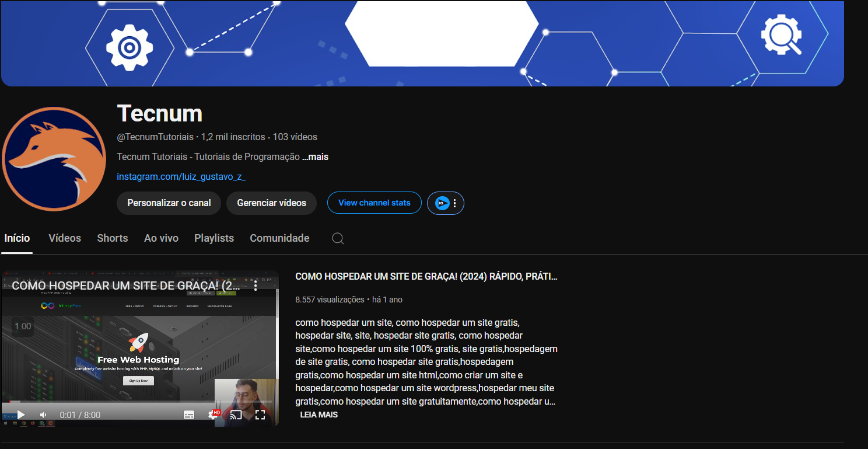The width and height of the screenshot is (868, 449).
Task: Click Personalizar o canal button
Action: [x=169, y=203]
